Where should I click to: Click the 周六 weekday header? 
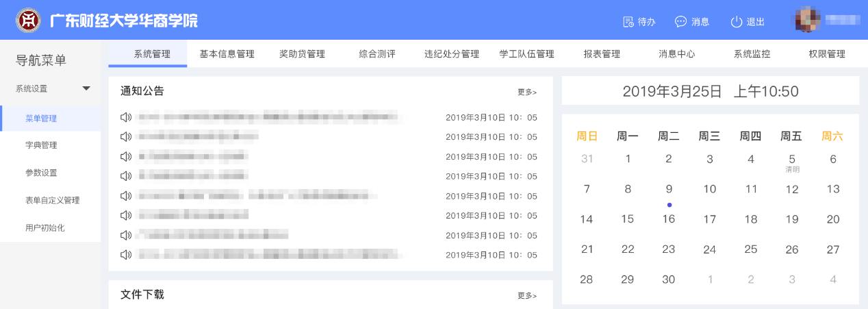click(832, 136)
